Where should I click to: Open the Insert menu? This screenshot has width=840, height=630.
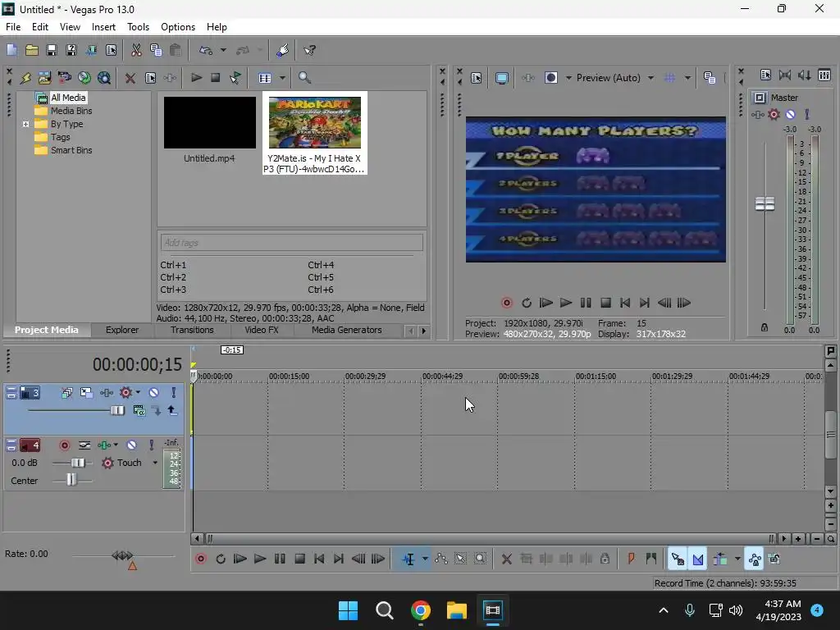(103, 27)
